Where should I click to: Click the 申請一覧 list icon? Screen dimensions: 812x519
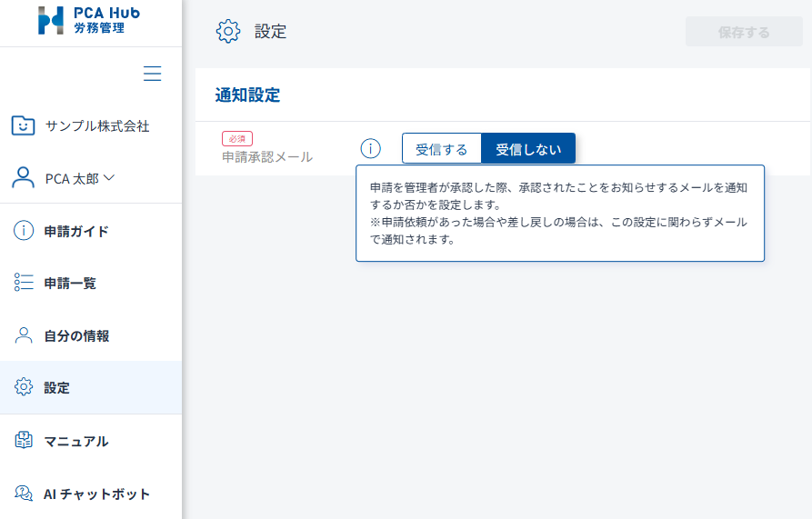click(24, 283)
